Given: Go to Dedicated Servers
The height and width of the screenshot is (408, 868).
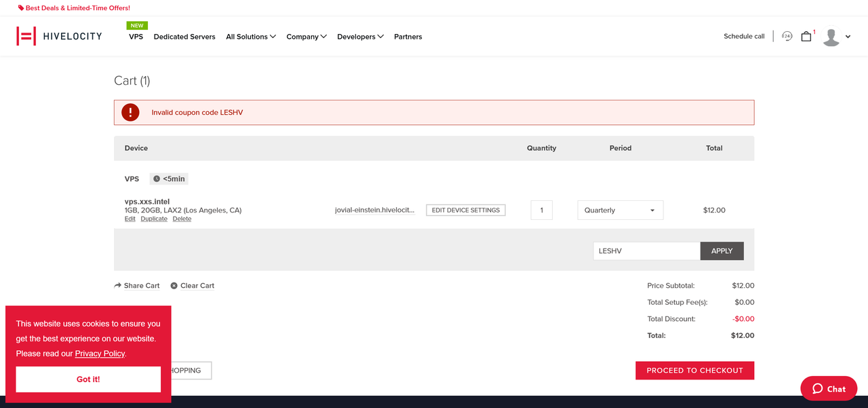Looking at the screenshot, I should [x=184, y=37].
